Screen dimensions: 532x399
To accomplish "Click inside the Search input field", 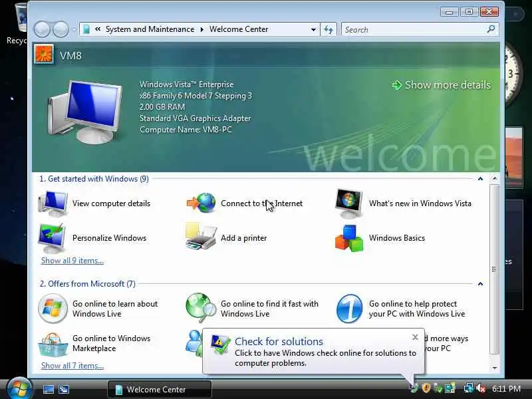I will pos(414,29).
